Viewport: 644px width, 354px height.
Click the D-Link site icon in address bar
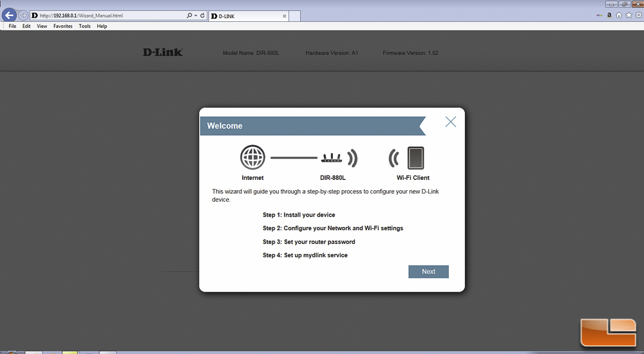(35, 15)
